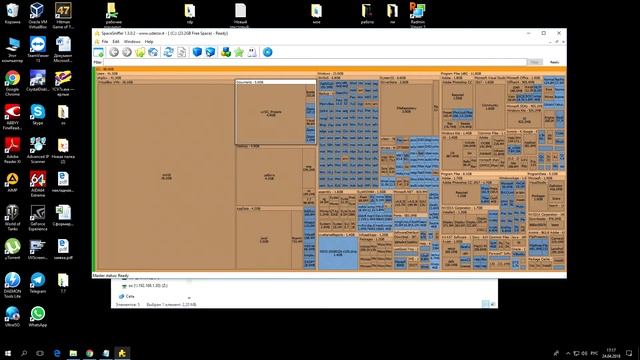
Task: Go back with the left arrow toolbar button
Action: point(114,52)
